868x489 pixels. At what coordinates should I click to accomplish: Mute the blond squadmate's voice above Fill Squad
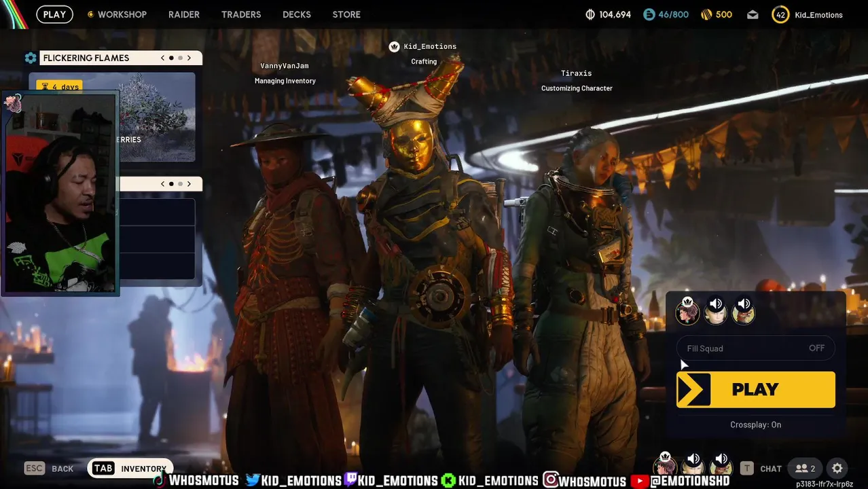[716, 304]
